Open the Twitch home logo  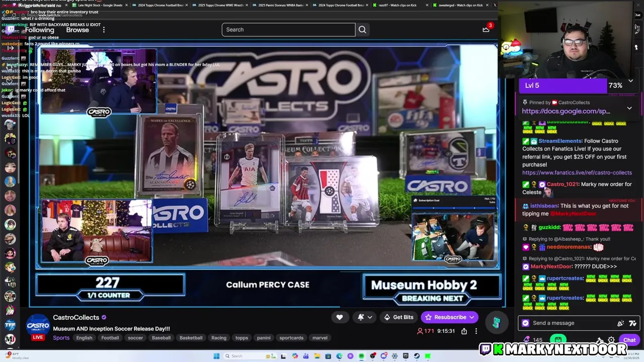pos(10,30)
